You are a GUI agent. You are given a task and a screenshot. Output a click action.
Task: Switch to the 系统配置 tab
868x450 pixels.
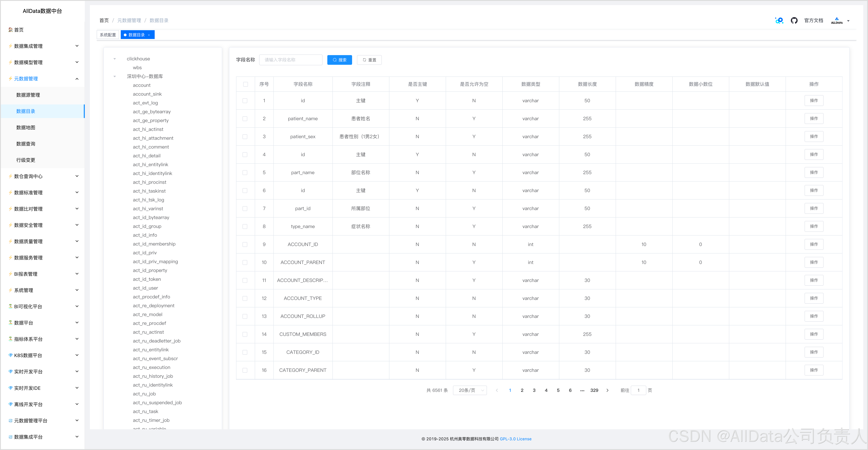[108, 35]
